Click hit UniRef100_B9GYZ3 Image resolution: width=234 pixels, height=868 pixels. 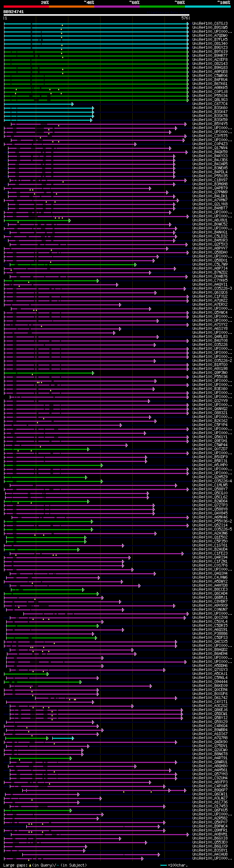click(x=210, y=48)
